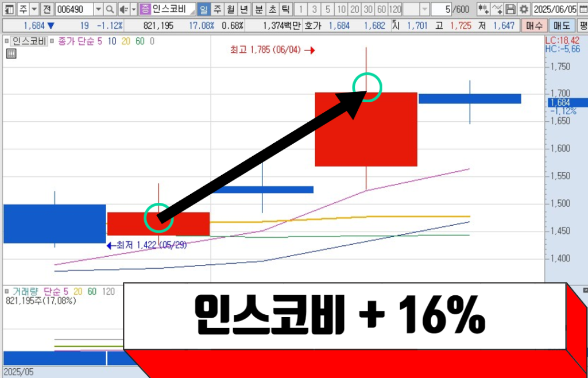
Task: Click small square marker before 종가 단순
Action: point(52,41)
